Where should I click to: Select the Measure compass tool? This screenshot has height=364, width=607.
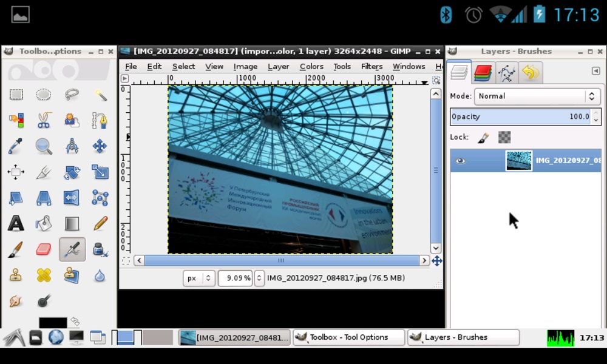coord(72,146)
